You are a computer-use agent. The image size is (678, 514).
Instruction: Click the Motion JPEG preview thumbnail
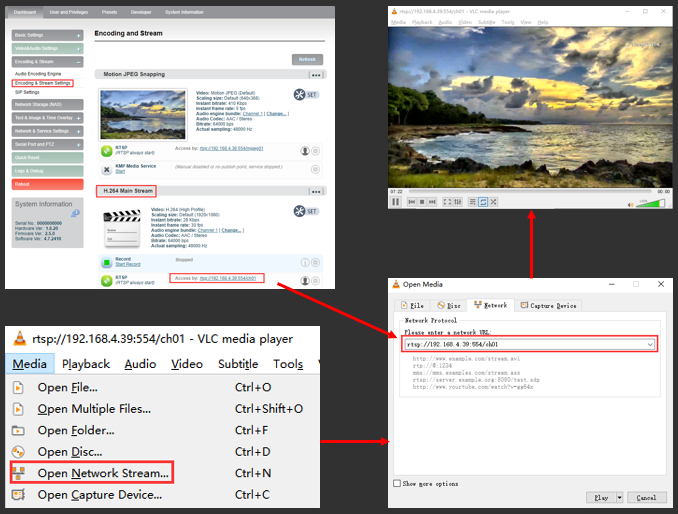pos(143,115)
